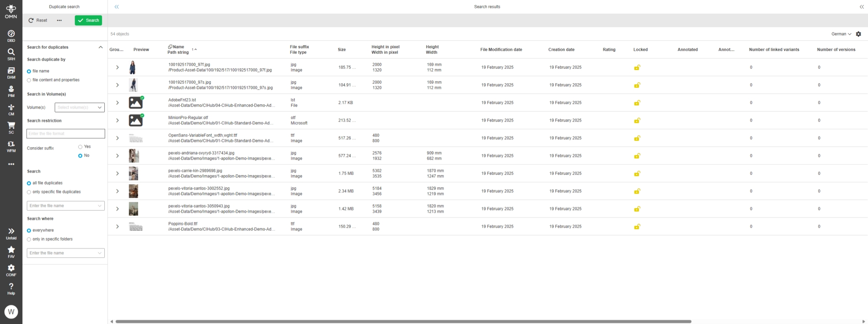Image resolution: width=868 pixels, height=324 pixels.
Task: Expand group row for 100192517000_97f.jpg
Action: pos(117,67)
